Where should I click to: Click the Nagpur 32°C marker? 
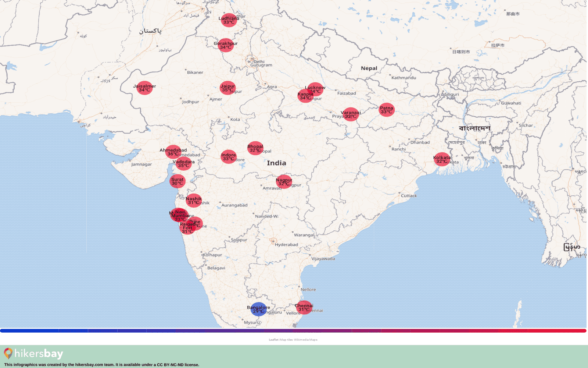pyautogui.click(x=284, y=182)
